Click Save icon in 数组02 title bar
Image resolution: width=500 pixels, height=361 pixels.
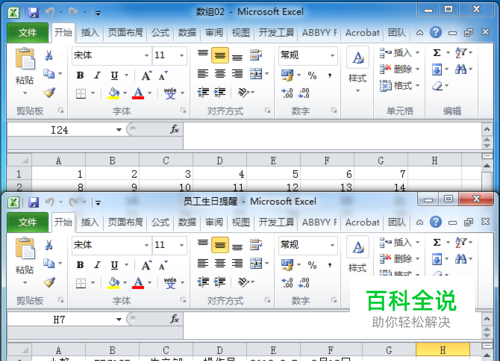click(33, 13)
